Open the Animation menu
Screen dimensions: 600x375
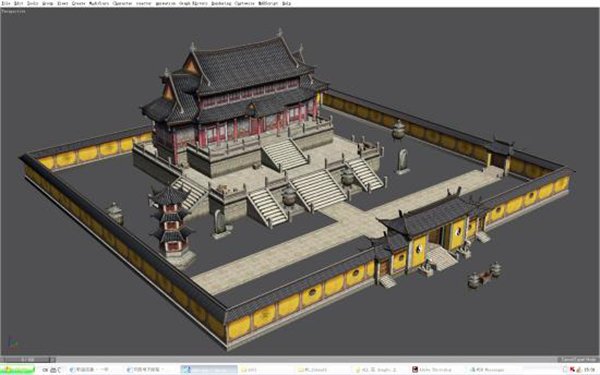click(165, 3)
